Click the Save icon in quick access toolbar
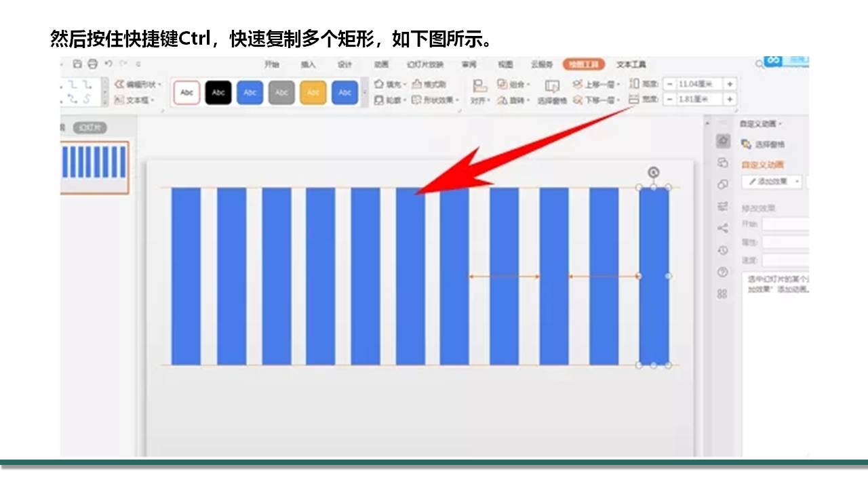Screen dimensions: 868x488 (77, 64)
